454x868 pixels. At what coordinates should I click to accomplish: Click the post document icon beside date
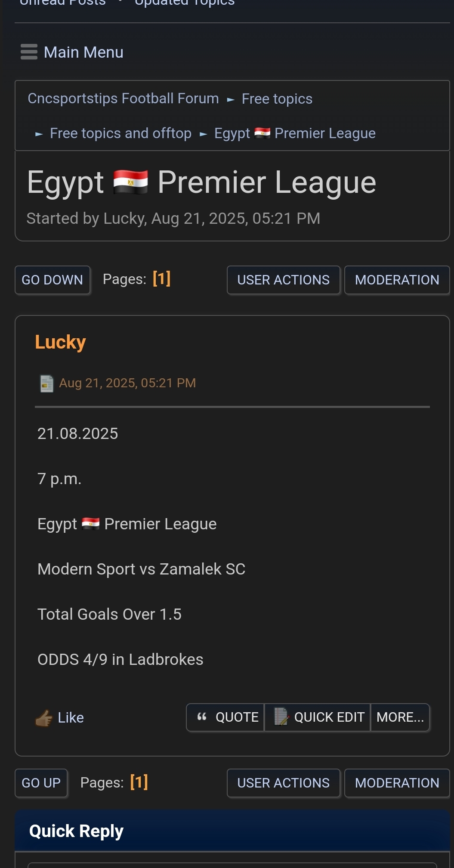[x=46, y=383]
